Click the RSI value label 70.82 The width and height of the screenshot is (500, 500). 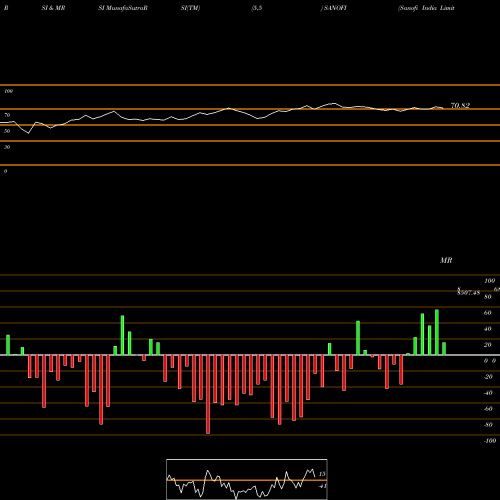460,106
